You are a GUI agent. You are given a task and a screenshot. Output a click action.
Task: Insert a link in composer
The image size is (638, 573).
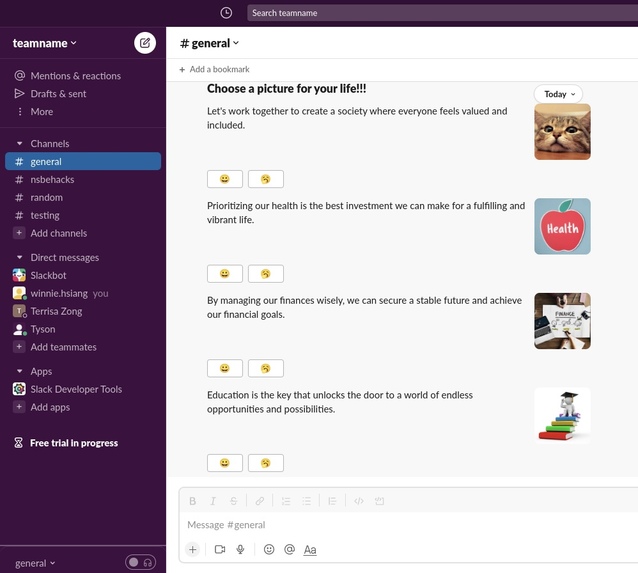pos(260,501)
